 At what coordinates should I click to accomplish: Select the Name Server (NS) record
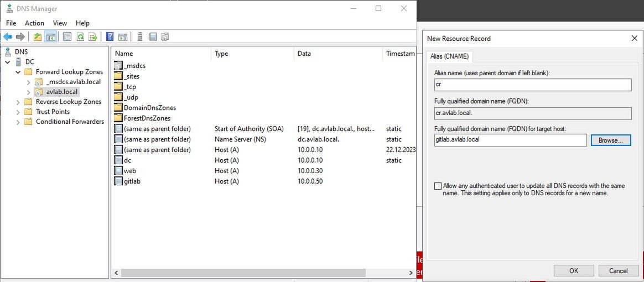pyautogui.click(x=240, y=139)
